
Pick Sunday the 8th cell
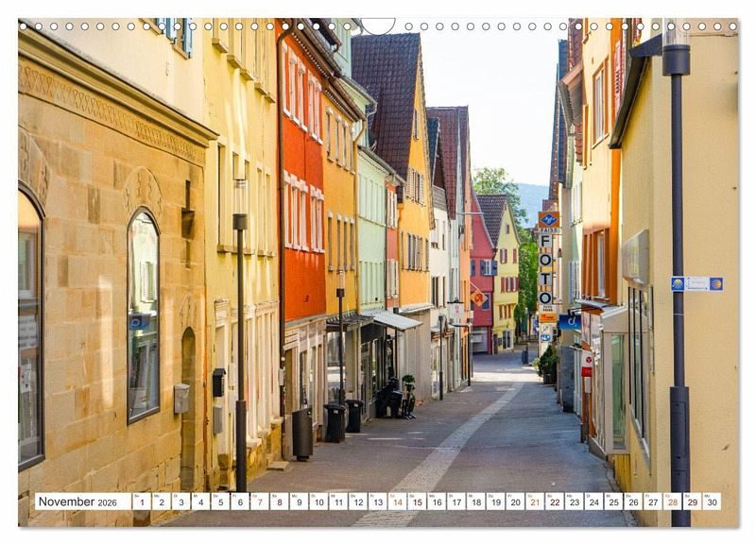click(279, 502)
